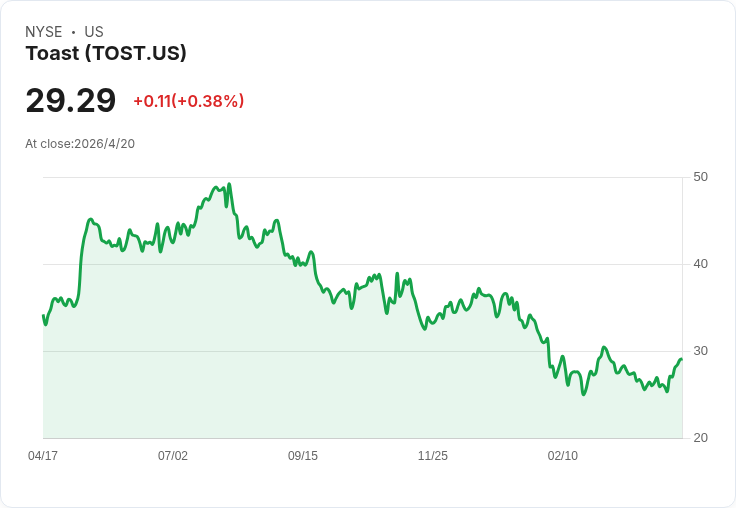
Task: Click the 50 price axis label
Action: [x=700, y=177]
